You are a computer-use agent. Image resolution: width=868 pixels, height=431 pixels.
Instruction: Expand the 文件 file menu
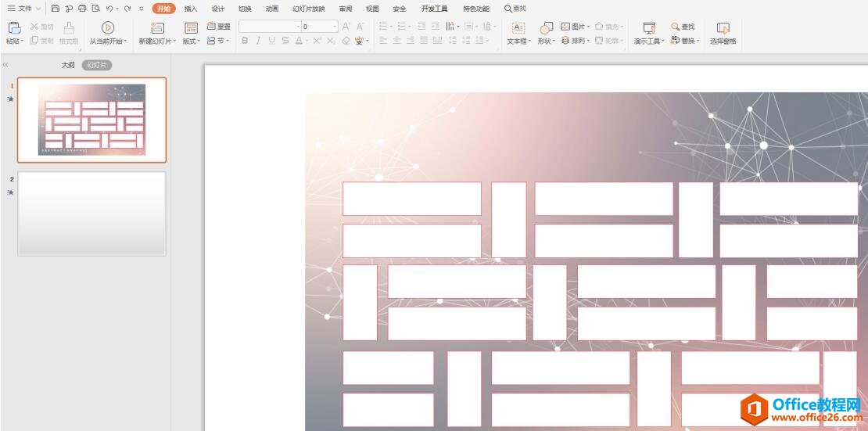tap(24, 9)
